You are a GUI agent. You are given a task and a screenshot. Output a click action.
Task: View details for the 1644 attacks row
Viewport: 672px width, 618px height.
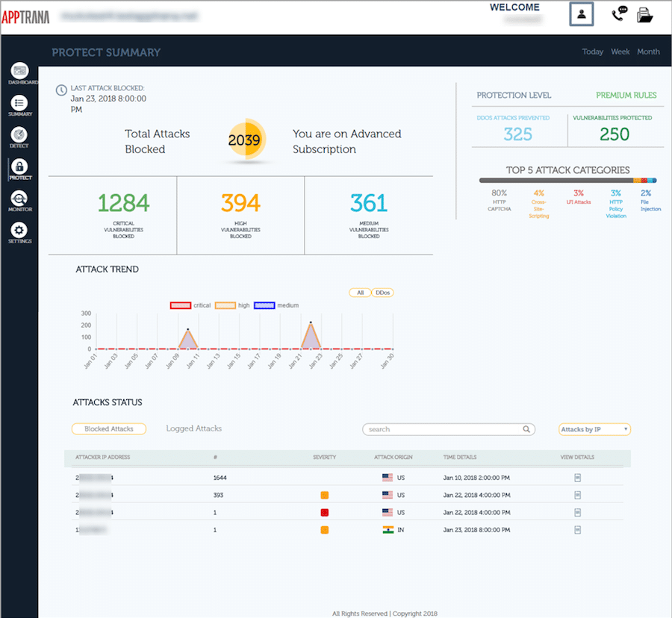point(577,477)
